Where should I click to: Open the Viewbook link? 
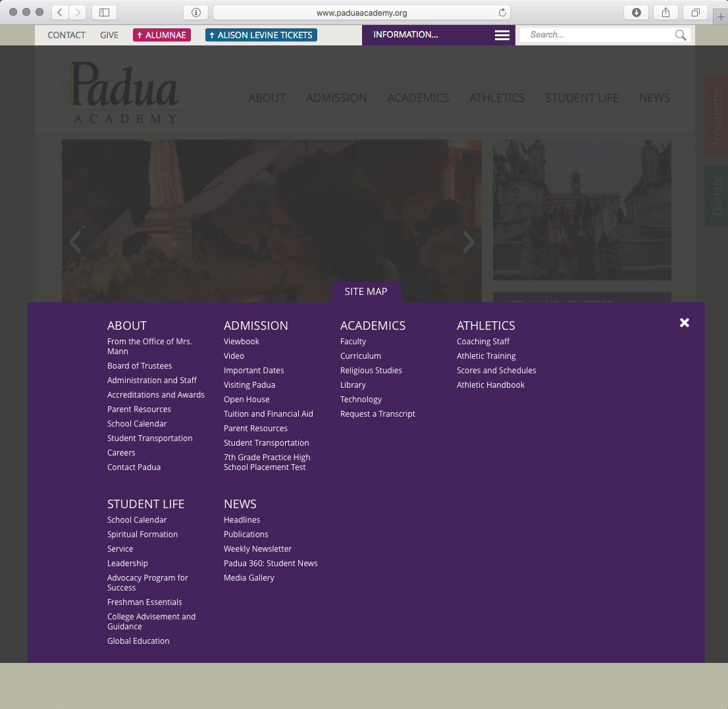coord(242,341)
